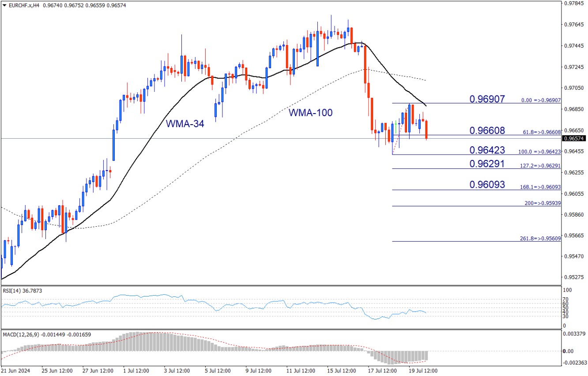Click the large 0.96907 price label
Screen dimensions: 588x376
pyautogui.click(x=487, y=99)
